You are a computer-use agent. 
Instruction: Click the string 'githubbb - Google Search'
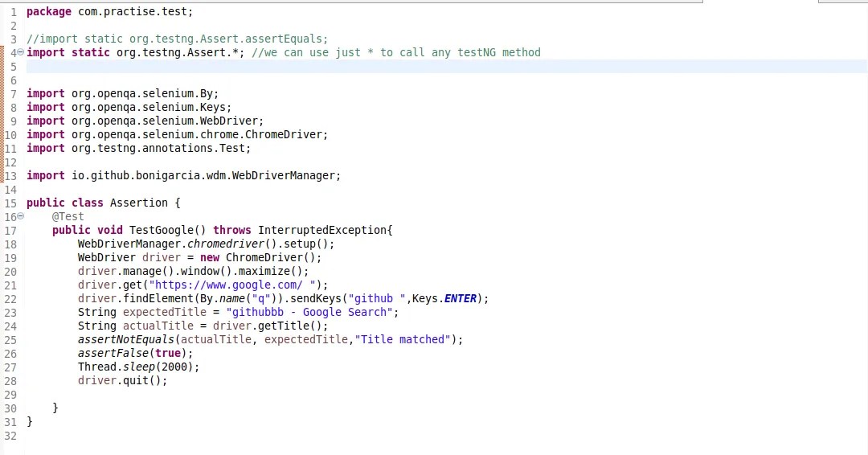point(309,312)
